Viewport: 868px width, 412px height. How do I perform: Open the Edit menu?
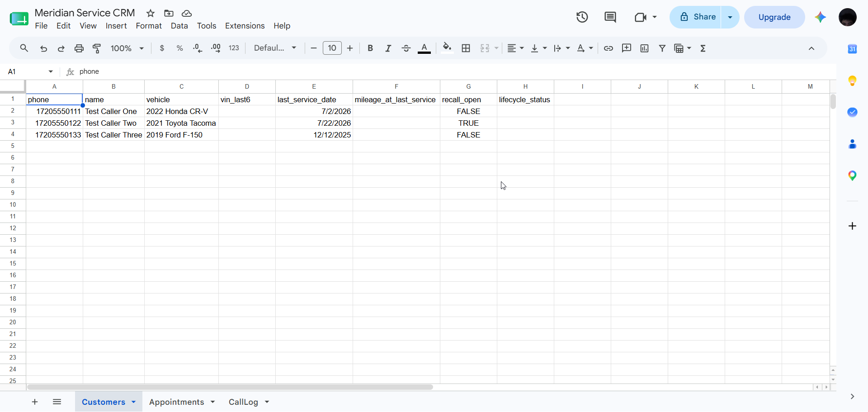[63, 26]
